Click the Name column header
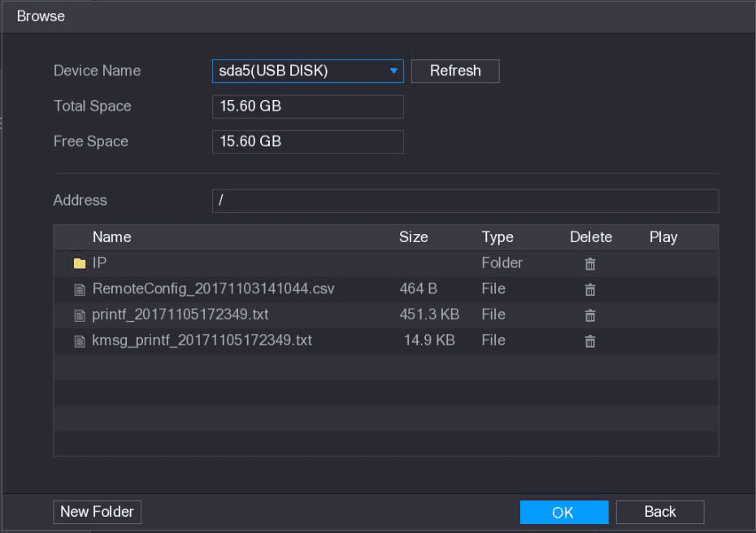 coord(112,237)
